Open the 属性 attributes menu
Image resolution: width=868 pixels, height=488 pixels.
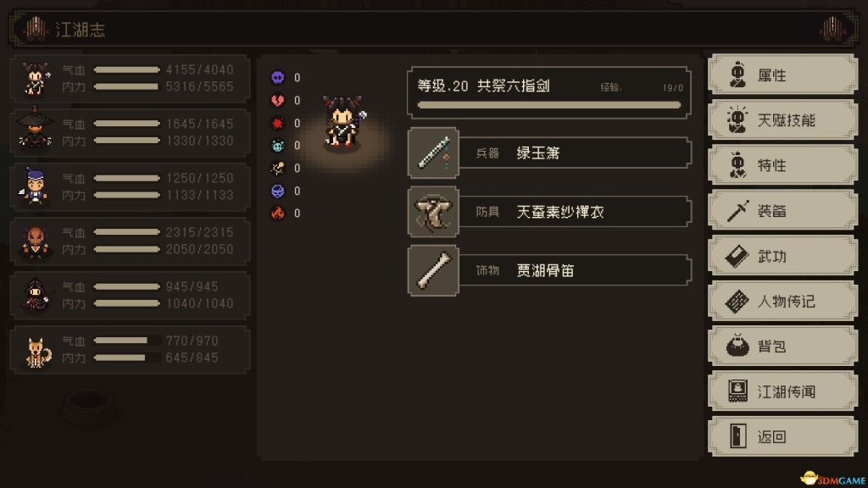pyautogui.click(x=782, y=75)
